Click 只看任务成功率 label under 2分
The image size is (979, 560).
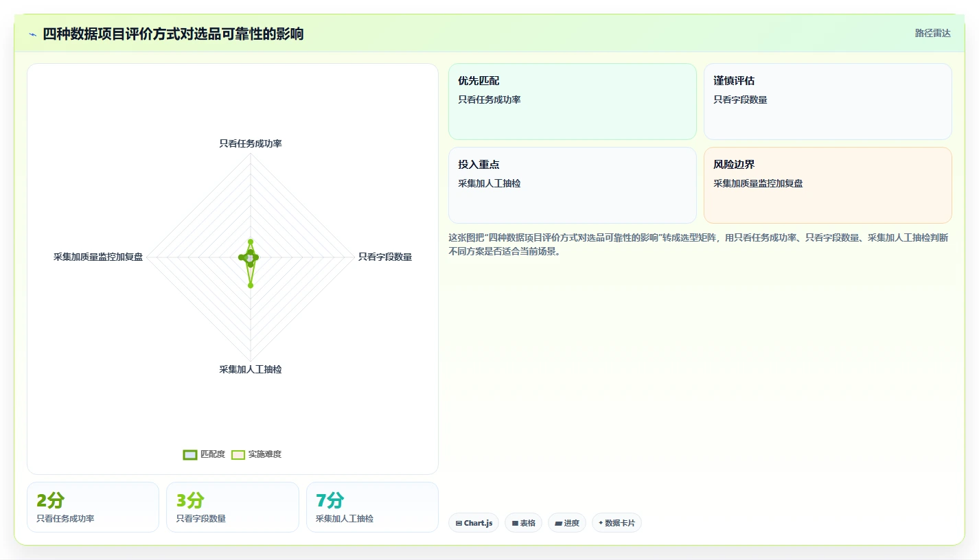pos(65,519)
